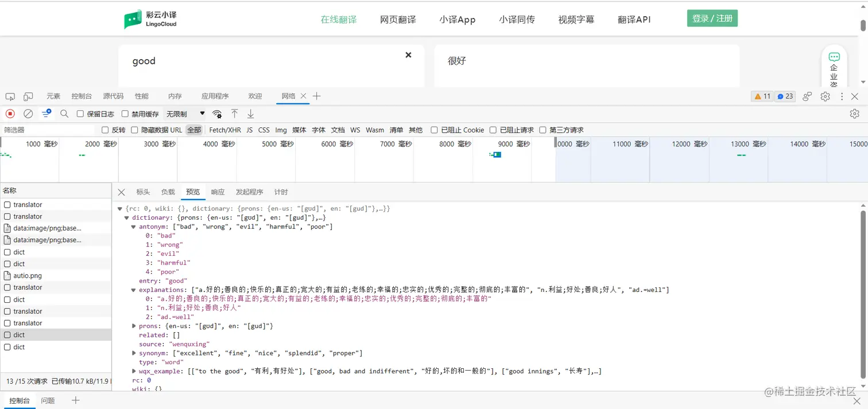The height and width of the screenshot is (409, 868).
Task: Close the request preview pane
Action: [x=121, y=192]
